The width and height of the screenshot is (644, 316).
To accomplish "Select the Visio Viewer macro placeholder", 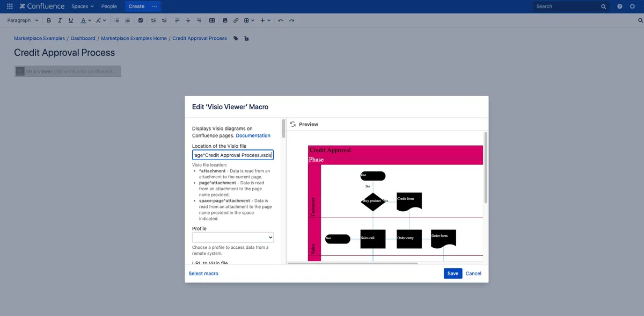I will [x=68, y=71].
